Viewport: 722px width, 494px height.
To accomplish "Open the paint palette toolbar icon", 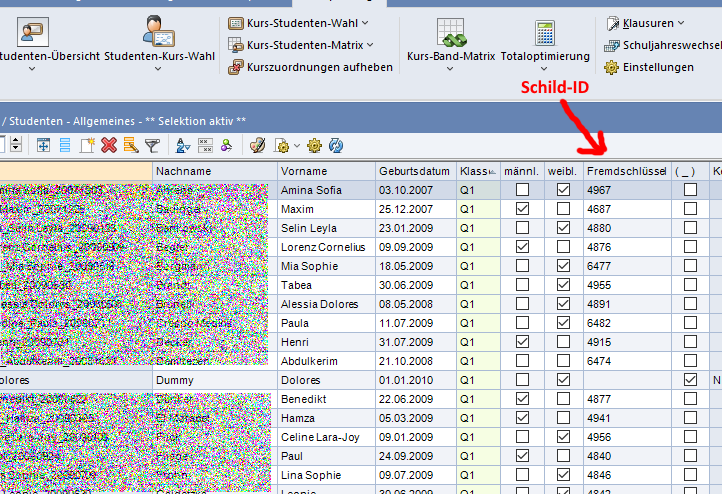I will click(257, 145).
